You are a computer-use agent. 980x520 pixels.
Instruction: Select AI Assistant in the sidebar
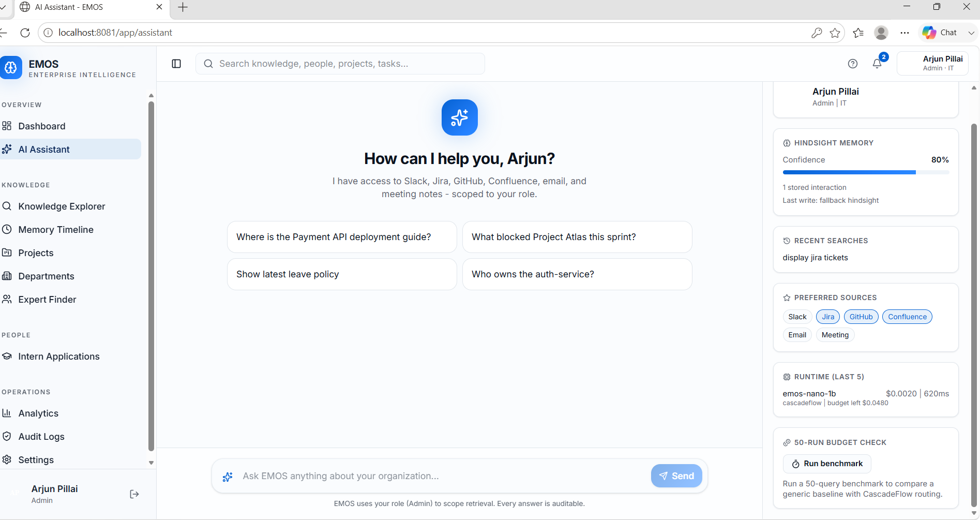tap(70, 149)
